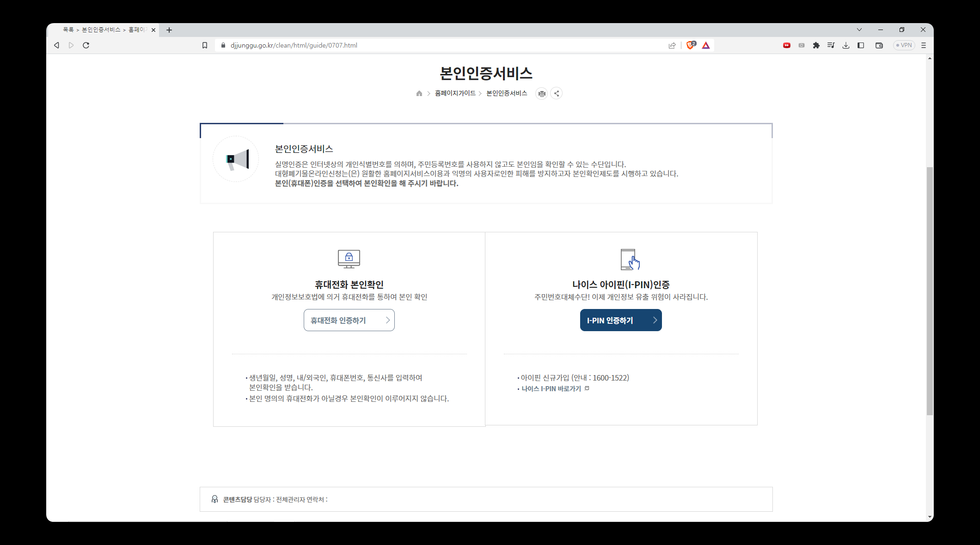Open the downloads icon in the toolbar

click(846, 45)
